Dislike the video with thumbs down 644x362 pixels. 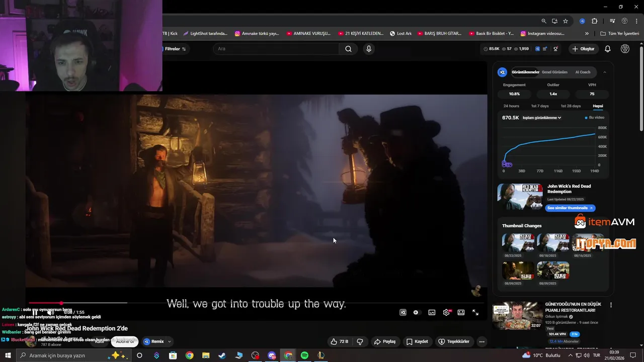(x=360, y=341)
